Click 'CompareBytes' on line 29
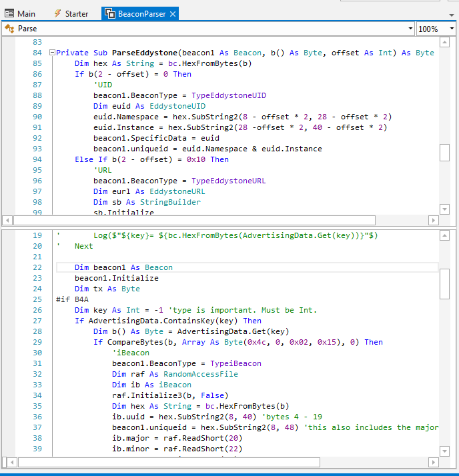The image size is (459, 476). [x=135, y=342]
